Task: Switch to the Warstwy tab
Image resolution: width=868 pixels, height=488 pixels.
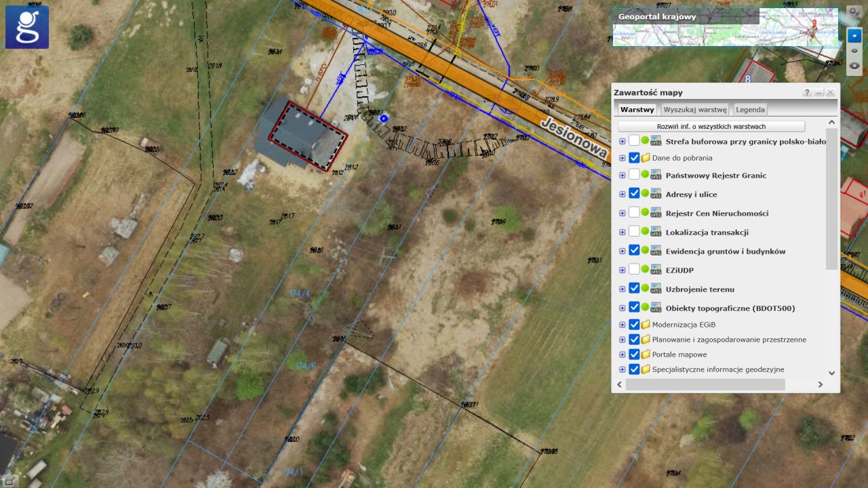Action: tap(637, 109)
